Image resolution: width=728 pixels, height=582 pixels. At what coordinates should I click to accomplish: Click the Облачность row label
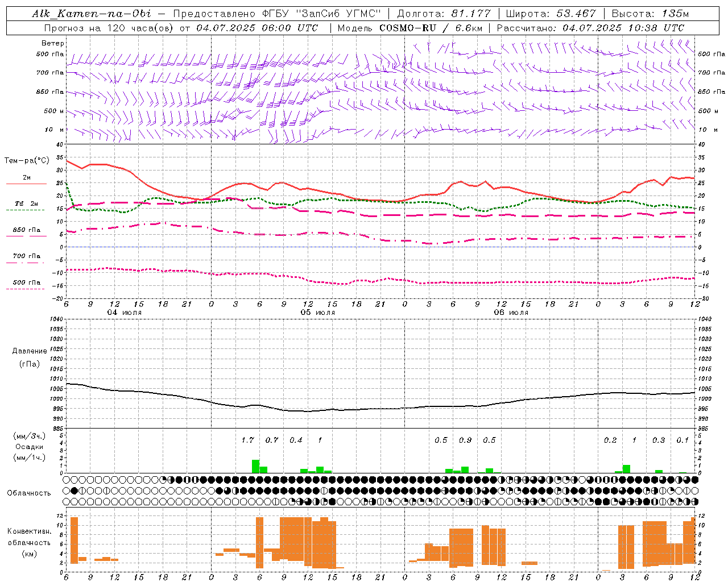[x=29, y=493]
